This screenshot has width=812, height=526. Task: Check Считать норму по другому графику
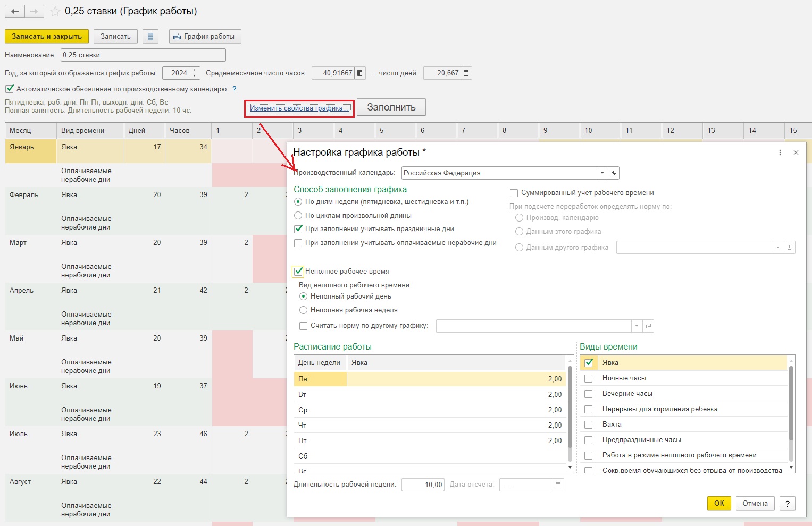[x=304, y=326]
